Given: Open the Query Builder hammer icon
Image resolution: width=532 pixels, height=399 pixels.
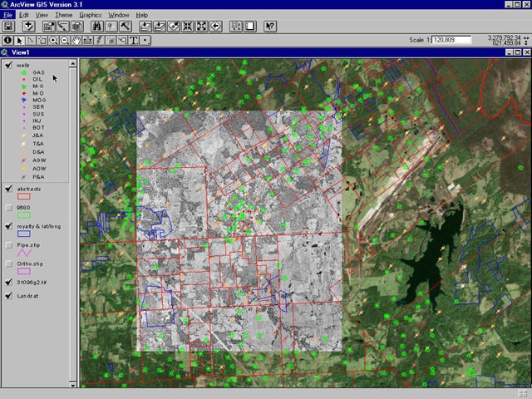Looking at the screenshot, I should click(125, 27).
